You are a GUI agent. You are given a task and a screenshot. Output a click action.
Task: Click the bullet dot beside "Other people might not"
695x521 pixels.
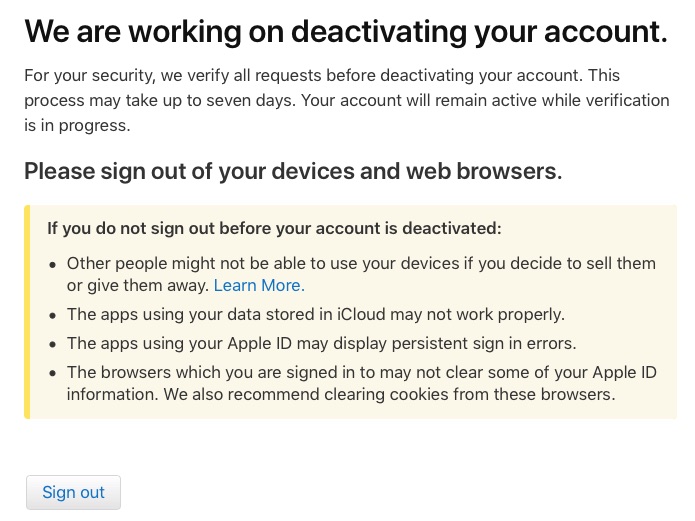coord(53,264)
